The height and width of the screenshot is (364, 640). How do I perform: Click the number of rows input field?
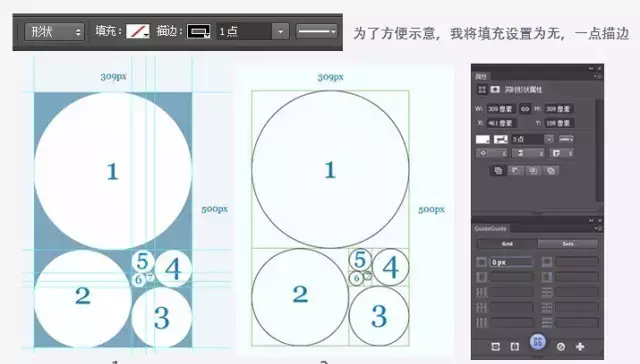[x=577, y=292]
